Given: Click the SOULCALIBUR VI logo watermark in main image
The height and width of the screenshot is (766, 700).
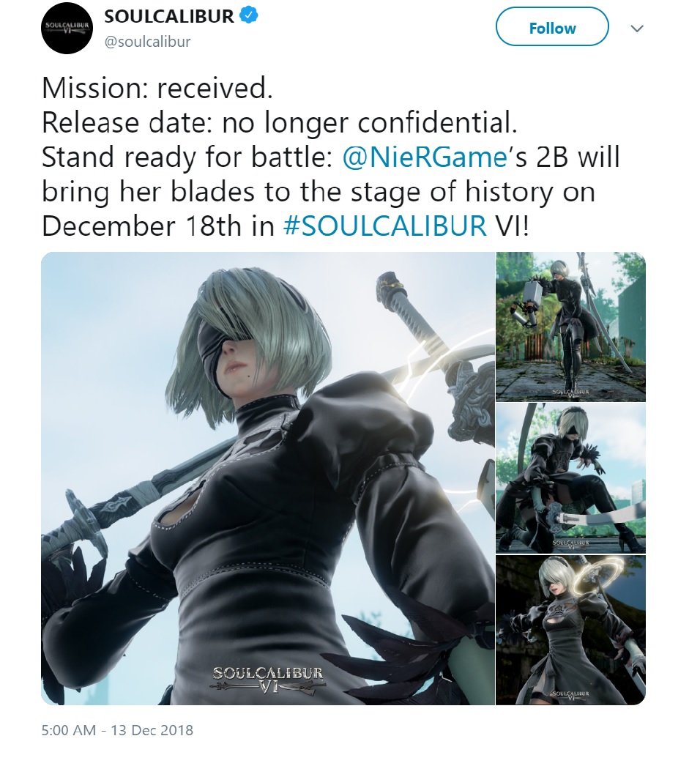Looking at the screenshot, I should coord(268,680).
